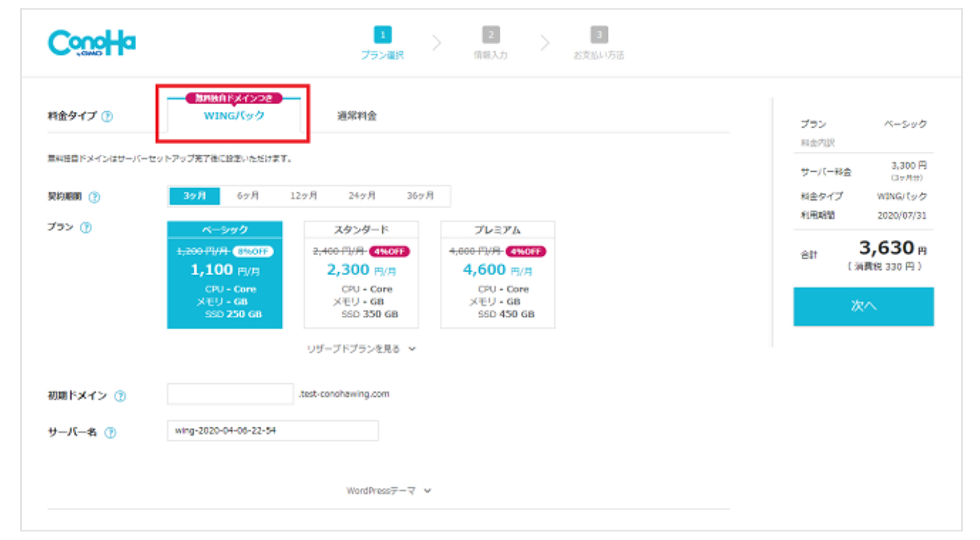Open help icon next to プラン label
The height and width of the screenshot is (540, 980).
pos(86,227)
